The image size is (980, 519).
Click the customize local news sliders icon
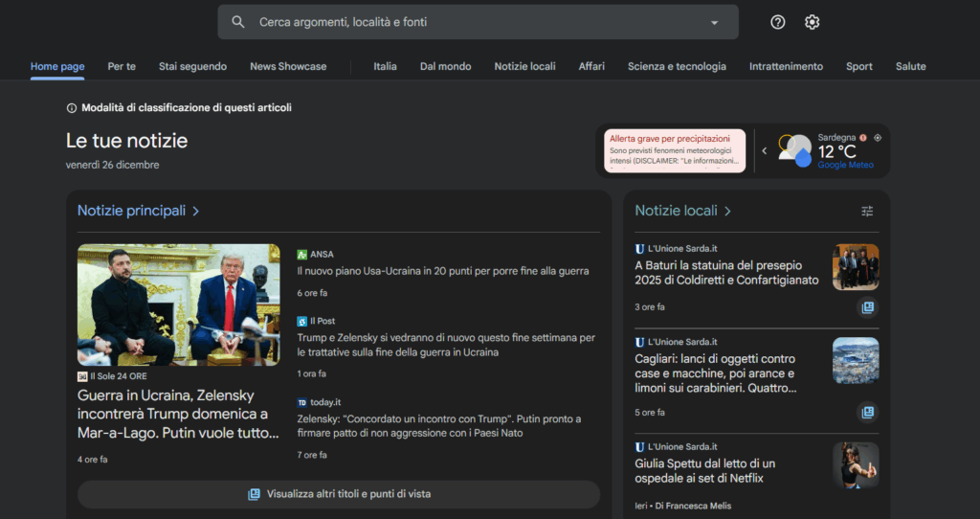tap(867, 211)
